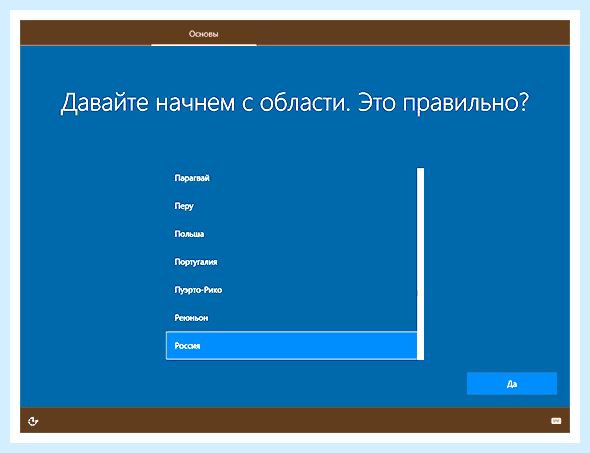Select Перу in the region list
Screen dimensions: 590x453
(x=292, y=206)
